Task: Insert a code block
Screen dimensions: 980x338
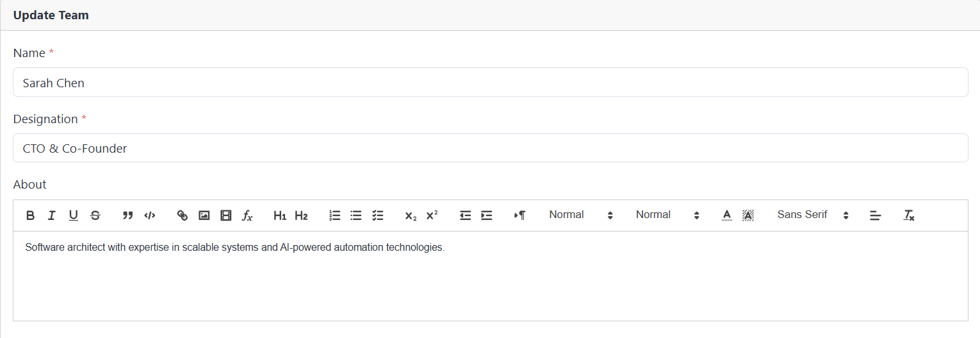Action: click(x=149, y=215)
